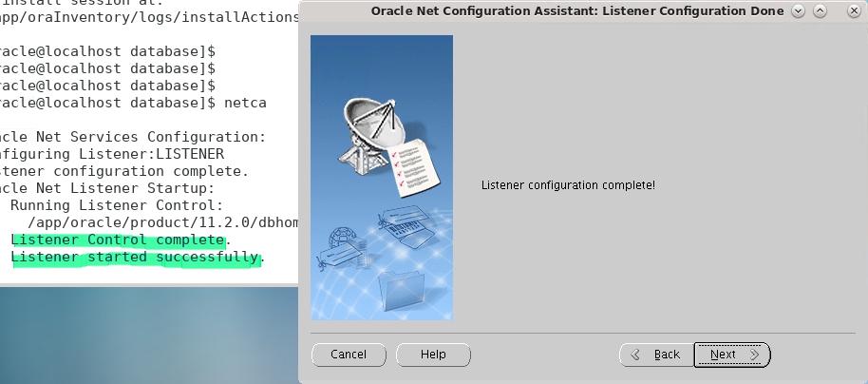The image size is (868, 384).
Task: Click the oraInventory logs path in the terminal
Action: click(x=149, y=17)
